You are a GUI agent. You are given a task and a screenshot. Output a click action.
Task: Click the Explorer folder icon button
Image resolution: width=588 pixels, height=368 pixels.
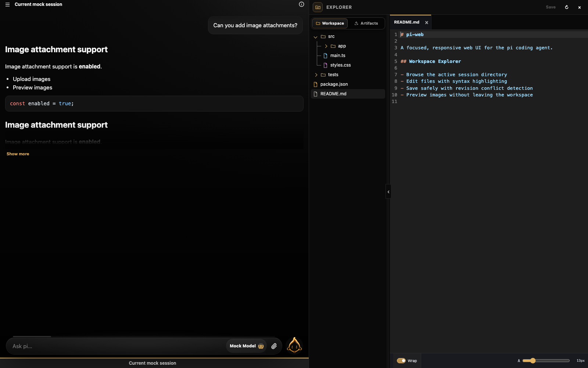tap(318, 7)
